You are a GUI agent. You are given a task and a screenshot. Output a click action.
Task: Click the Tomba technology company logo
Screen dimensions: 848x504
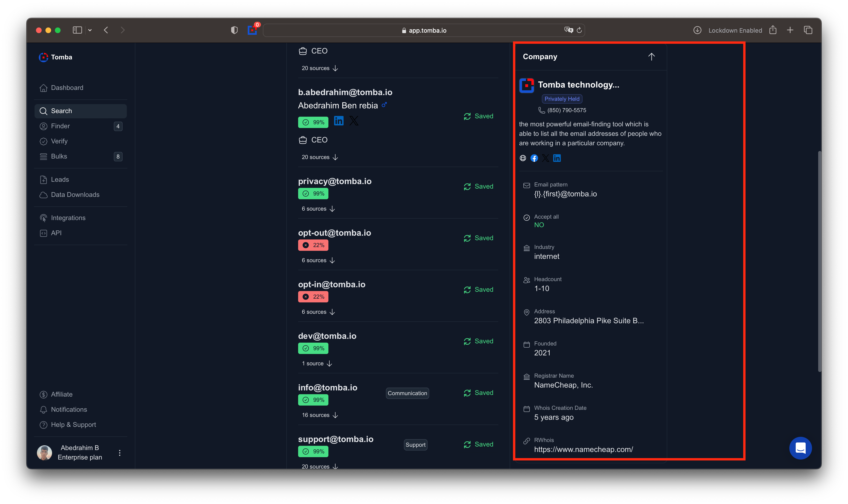(x=526, y=85)
